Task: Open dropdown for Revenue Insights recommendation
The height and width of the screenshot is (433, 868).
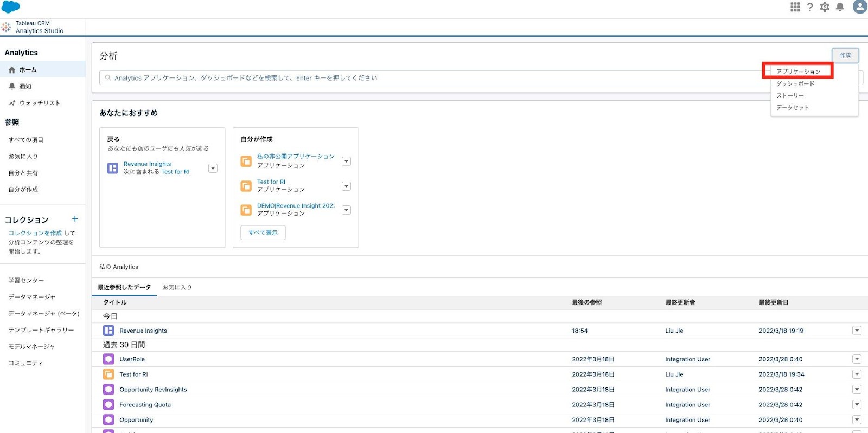Action: [x=213, y=169]
